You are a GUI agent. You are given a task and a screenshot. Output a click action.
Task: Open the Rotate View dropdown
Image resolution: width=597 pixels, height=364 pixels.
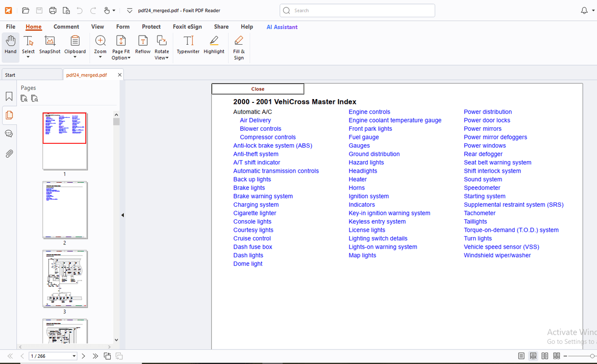[x=162, y=58]
